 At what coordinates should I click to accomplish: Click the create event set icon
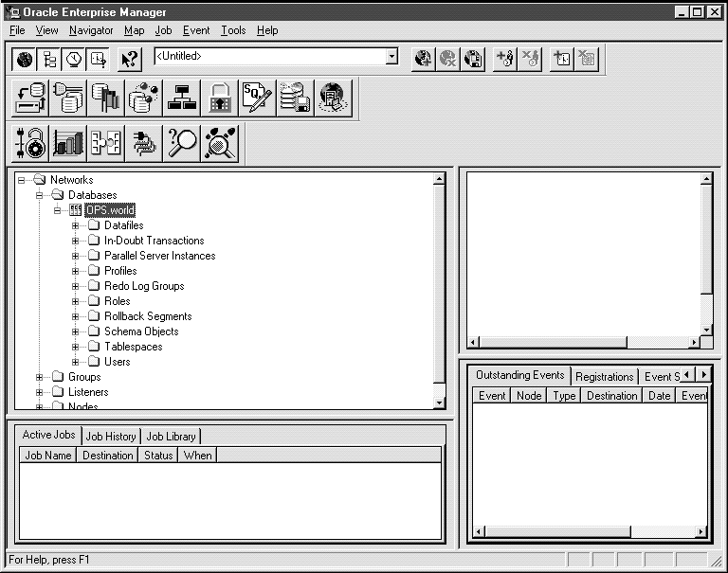pyautogui.click(x=562, y=59)
